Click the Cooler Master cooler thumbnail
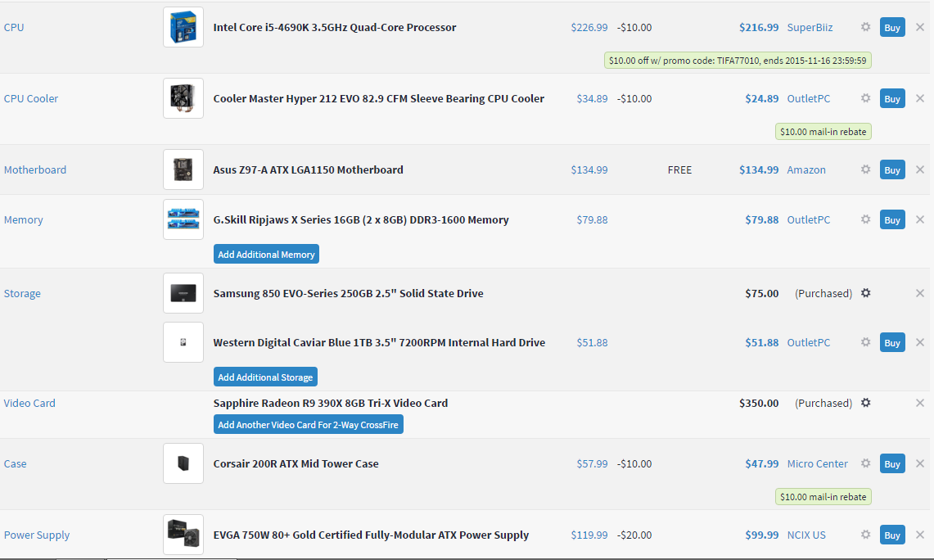This screenshot has width=934, height=560. point(183,98)
